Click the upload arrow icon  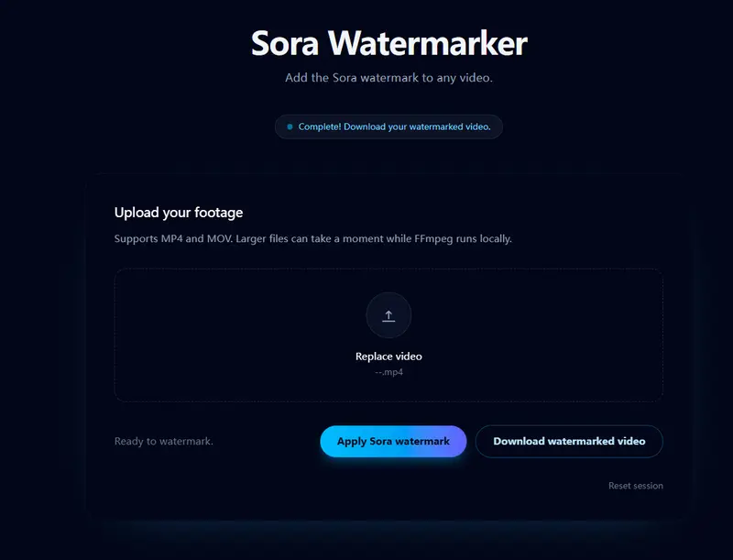tap(388, 316)
